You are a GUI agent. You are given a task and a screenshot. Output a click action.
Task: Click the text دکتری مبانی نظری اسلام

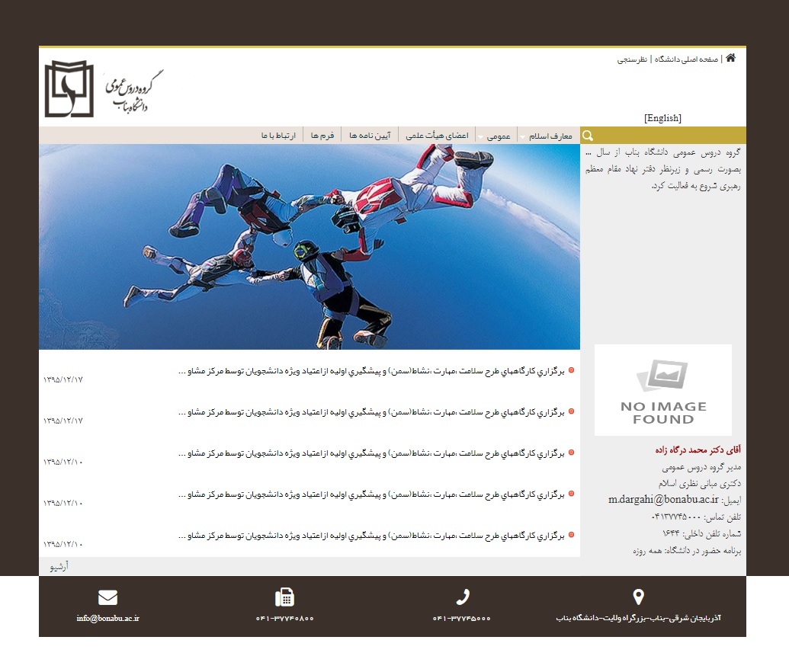pyautogui.click(x=700, y=483)
